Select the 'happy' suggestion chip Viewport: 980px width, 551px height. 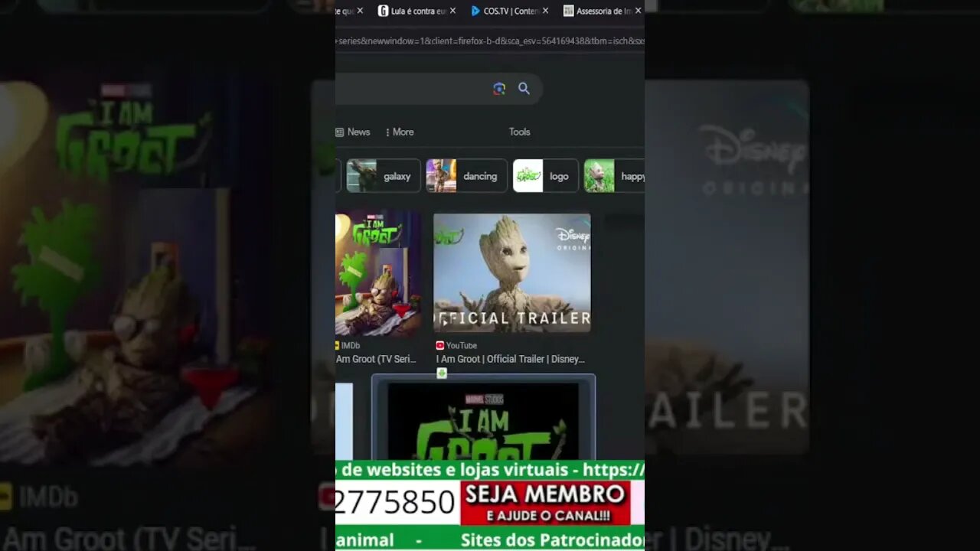click(x=614, y=176)
